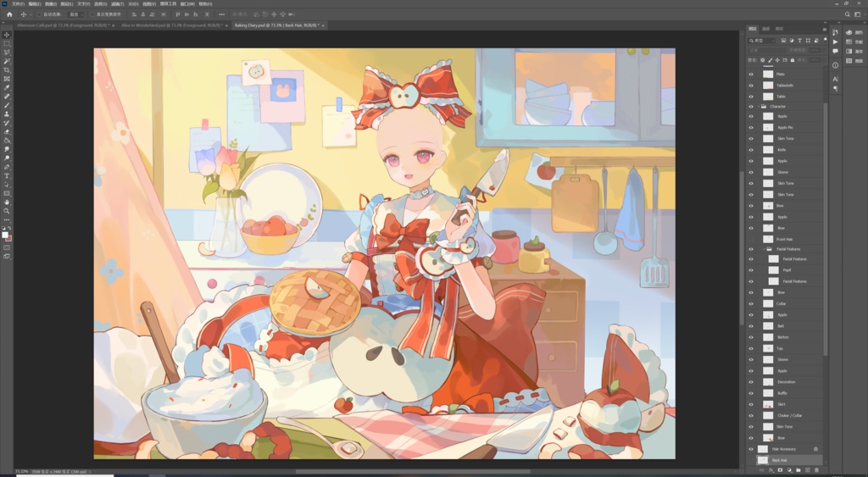Open the Layers panel menu (hamburger icon)
The width and height of the screenshot is (868, 477).
[x=824, y=30]
